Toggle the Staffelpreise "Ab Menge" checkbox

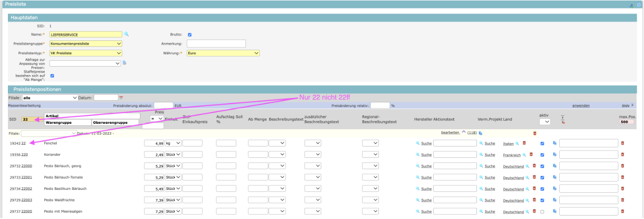point(52,76)
